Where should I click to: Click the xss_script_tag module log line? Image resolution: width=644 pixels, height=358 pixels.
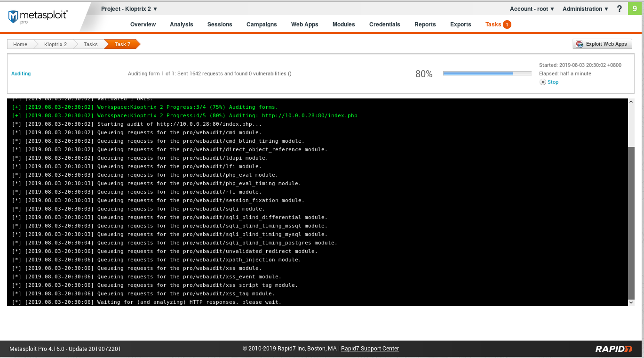click(x=155, y=285)
